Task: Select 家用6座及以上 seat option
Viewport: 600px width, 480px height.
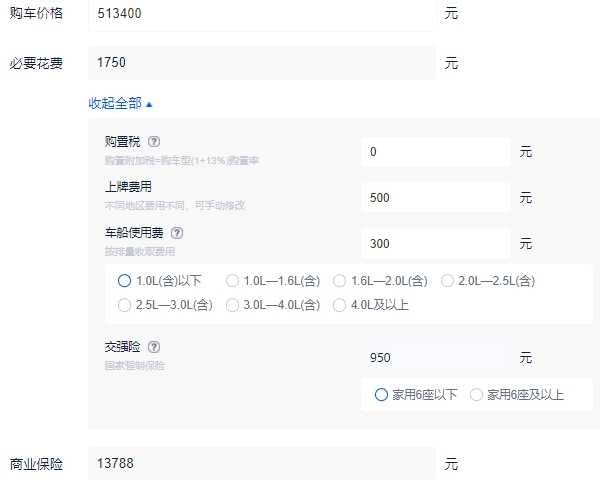Action: point(476,395)
